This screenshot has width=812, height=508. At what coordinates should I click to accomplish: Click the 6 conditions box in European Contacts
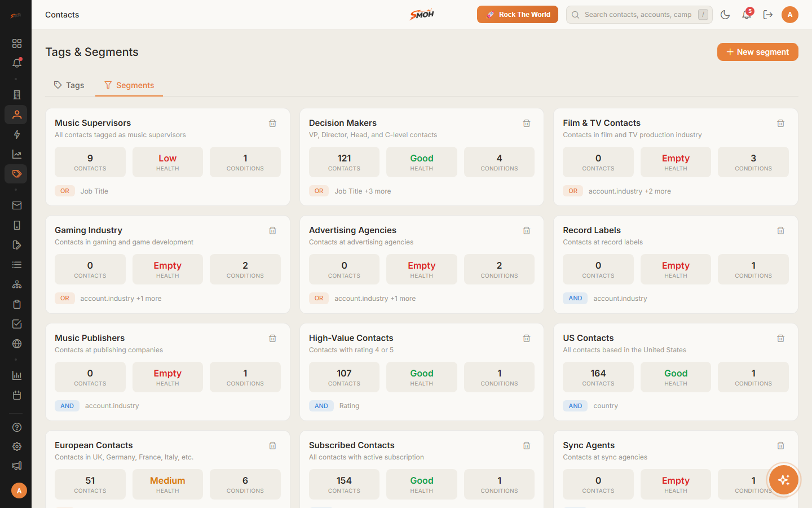245,484
